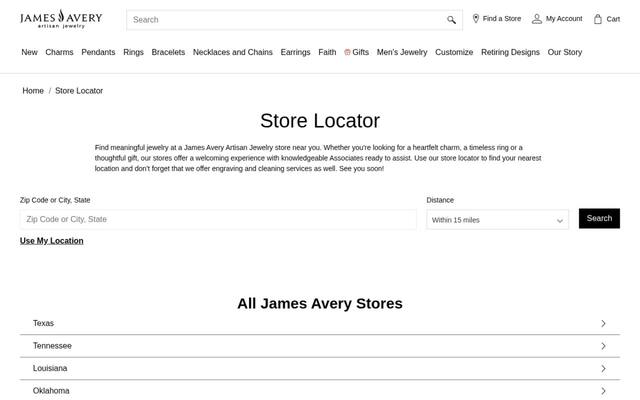640x400 pixels.
Task: Click the My Account person icon
Action: pyautogui.click(x=537, y=19)
